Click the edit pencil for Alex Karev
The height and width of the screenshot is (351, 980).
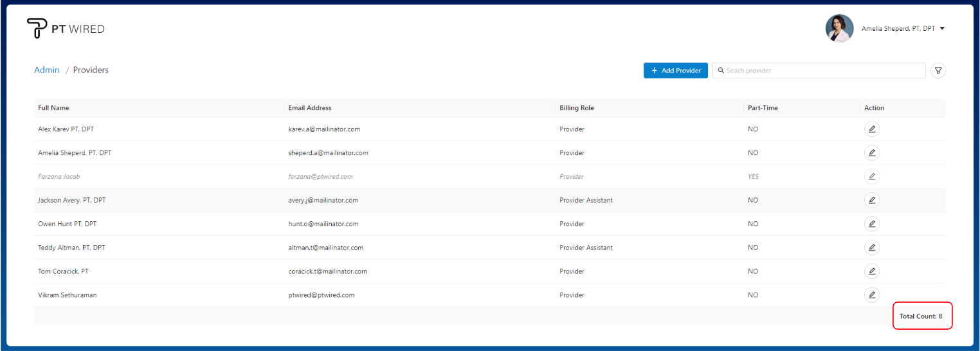(871, 129)
